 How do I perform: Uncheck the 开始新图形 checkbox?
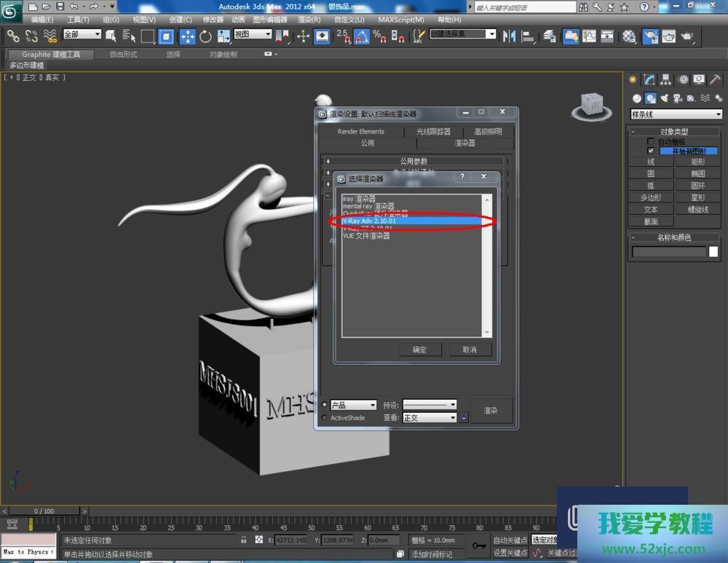click(x=651, y=151)
